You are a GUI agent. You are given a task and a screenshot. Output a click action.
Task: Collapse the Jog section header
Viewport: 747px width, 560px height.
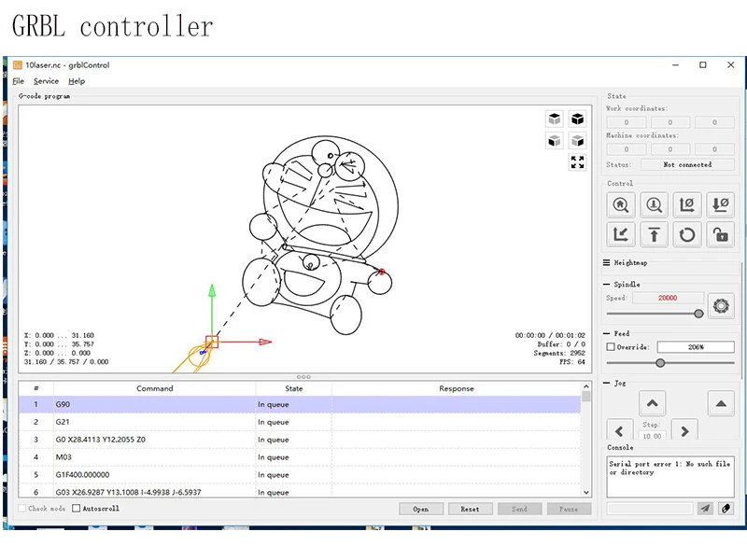point(614,383)
